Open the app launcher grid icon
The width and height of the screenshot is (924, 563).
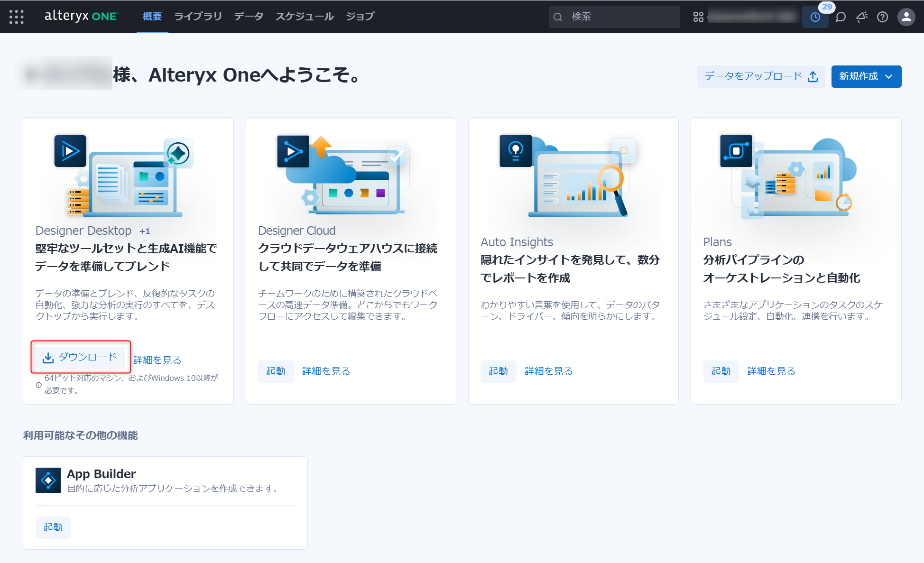[17, 17]
